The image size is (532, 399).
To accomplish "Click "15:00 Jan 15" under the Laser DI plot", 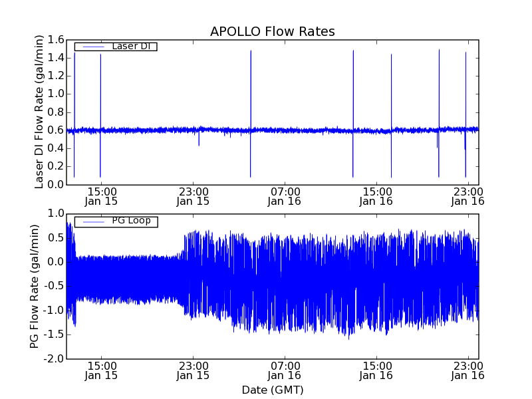I will pos(102,197).
